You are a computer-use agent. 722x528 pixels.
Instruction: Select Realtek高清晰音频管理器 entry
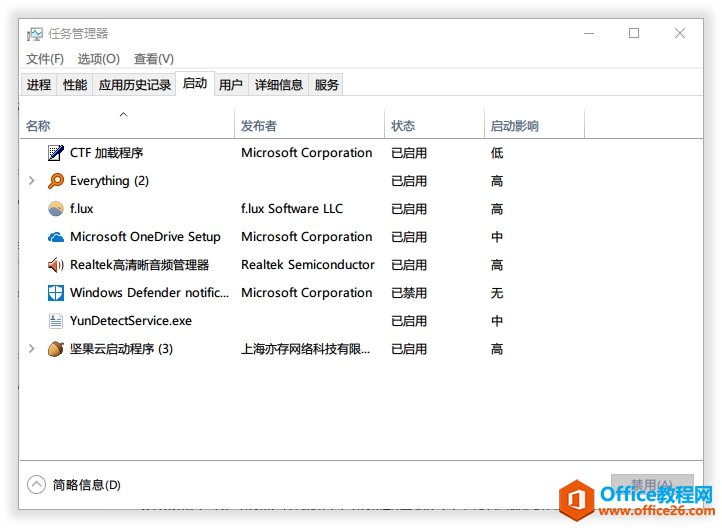pos(140,265)
